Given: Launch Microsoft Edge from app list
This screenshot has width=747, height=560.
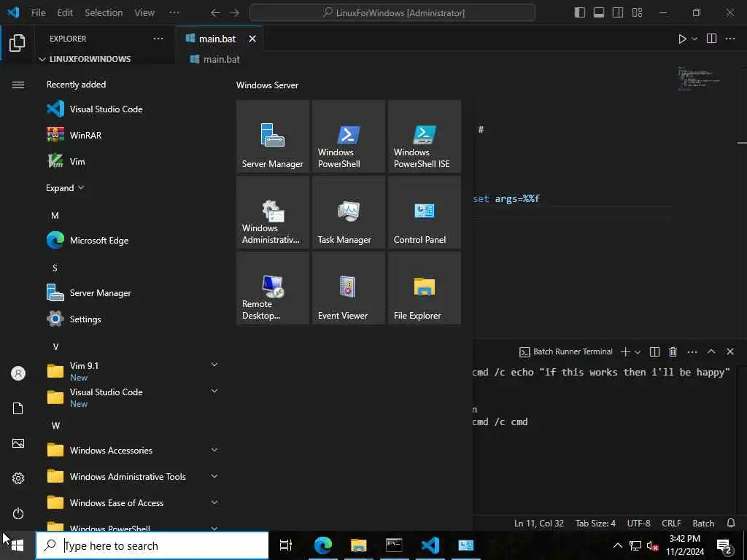Looking at the screenshot, I should point(132,241).
